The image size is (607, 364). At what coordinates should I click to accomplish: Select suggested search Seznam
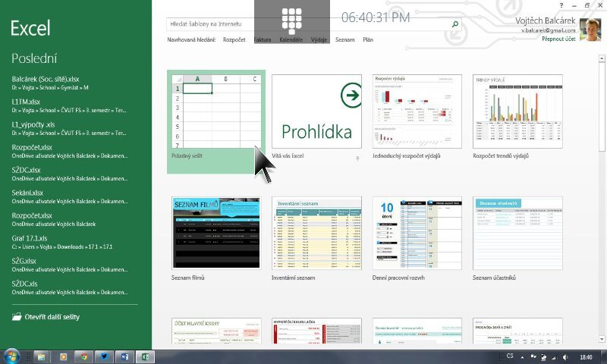click(345, 39)
